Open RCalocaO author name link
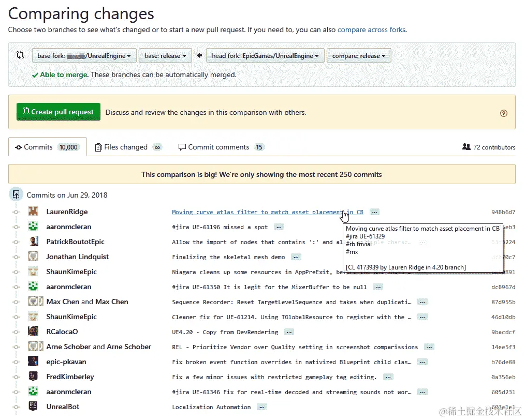The image size is (525, 420). (62, 332)
